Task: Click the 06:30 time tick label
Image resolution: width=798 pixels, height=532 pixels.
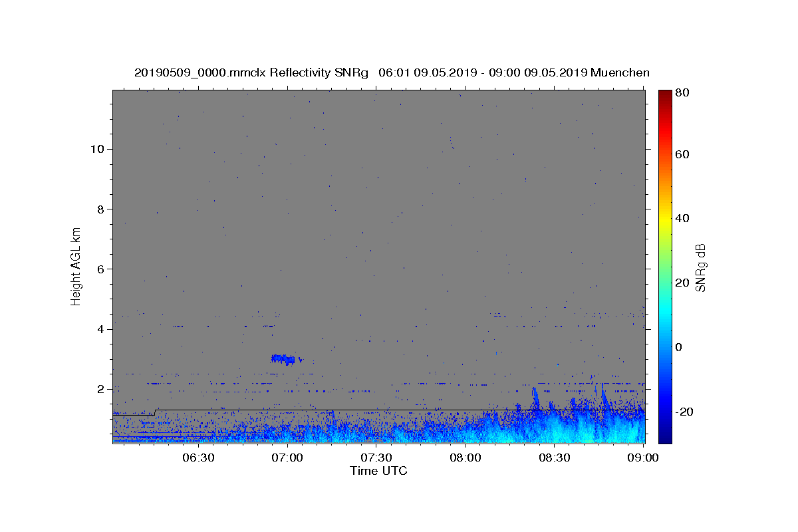Action: pyautogui.click(x=198, y=458)
